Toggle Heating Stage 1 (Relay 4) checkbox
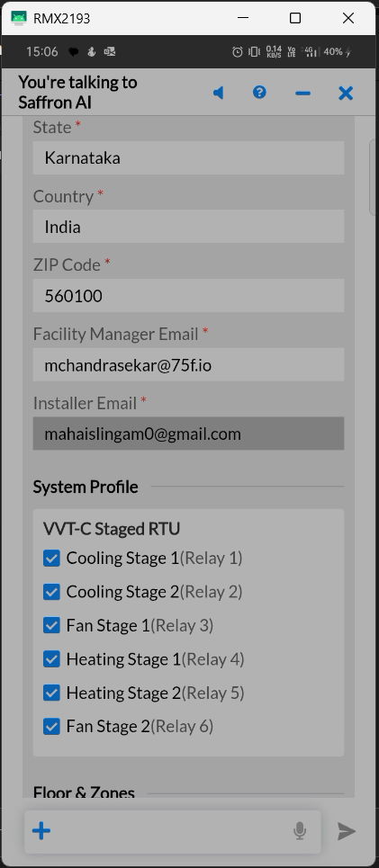This screenshot has width=379, height=868. point(51,659)
